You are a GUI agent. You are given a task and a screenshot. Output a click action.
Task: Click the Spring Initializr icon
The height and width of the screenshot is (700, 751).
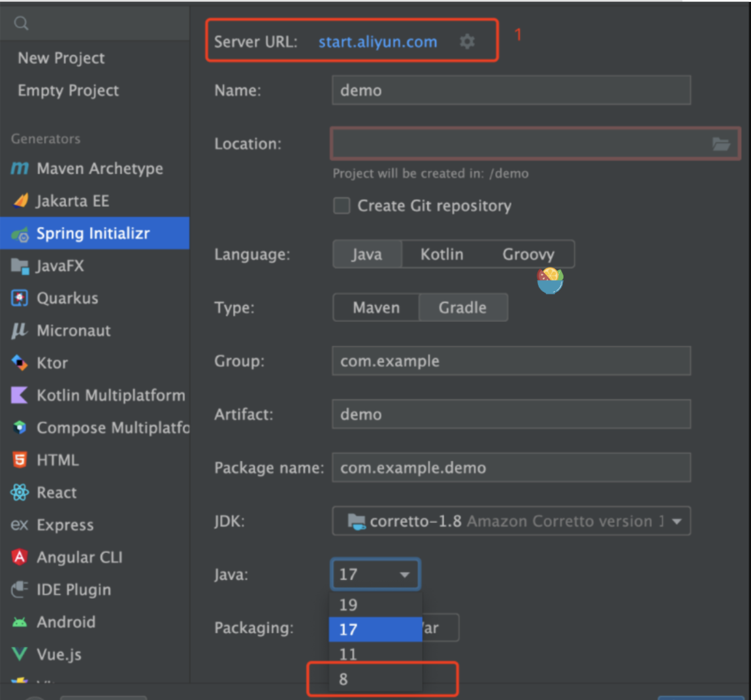pos(20,234)
